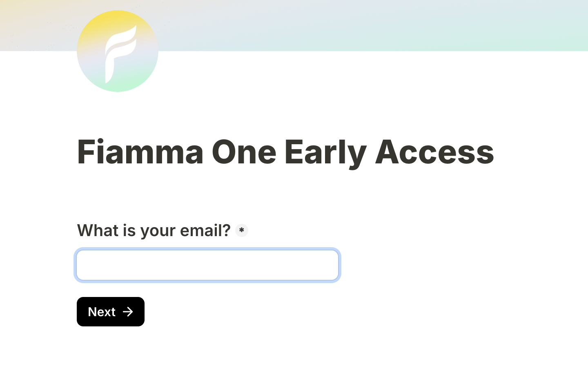Click the 'Next' text label on button
588x375 pixels.
(102, 312)
